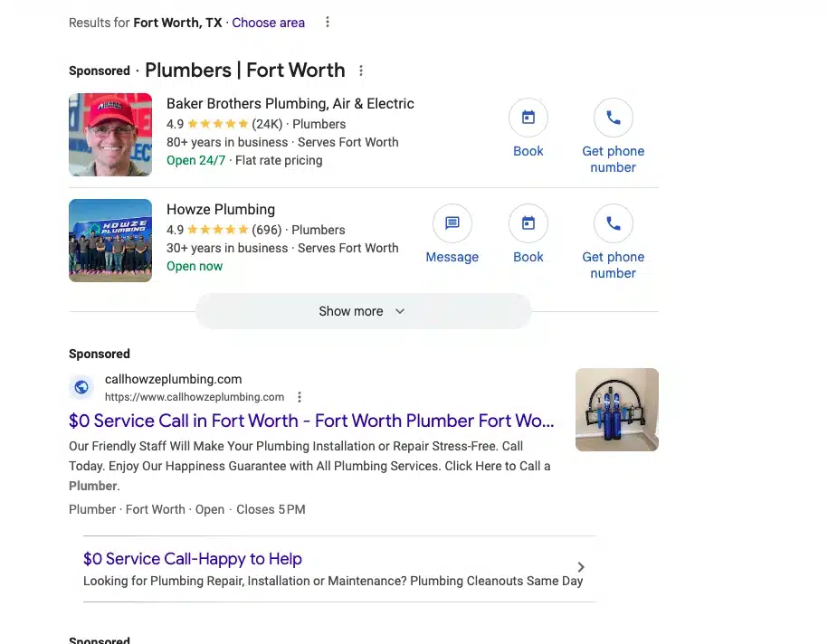This screenshot has width=828, height=644.
Task: Click the (24K) review count for Baker Brothers
Action: (x=267, y=124)
